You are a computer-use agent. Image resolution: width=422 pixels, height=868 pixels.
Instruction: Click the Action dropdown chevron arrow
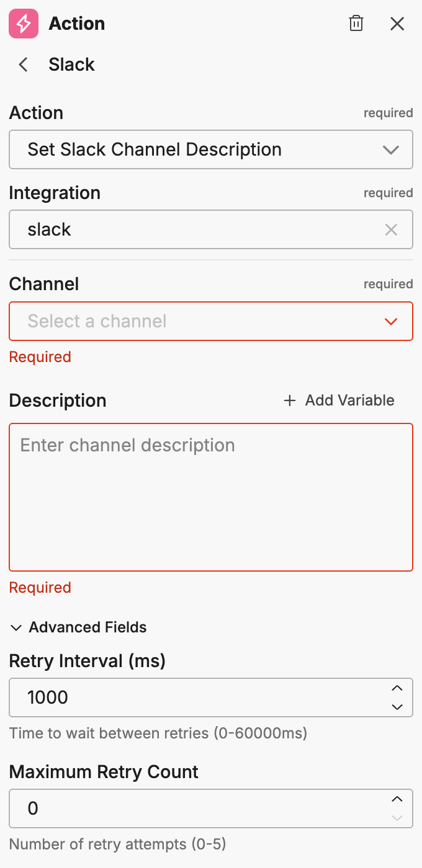(x=390, y=150)
